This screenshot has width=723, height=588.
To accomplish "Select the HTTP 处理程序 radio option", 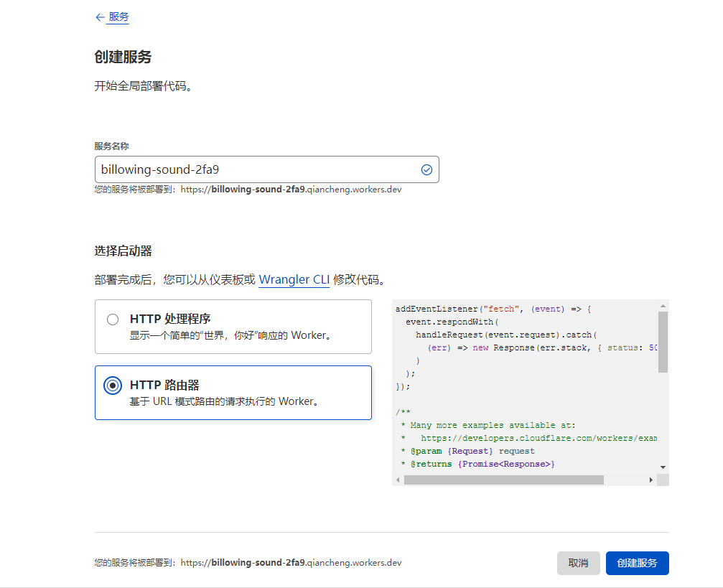I will 113,319.
